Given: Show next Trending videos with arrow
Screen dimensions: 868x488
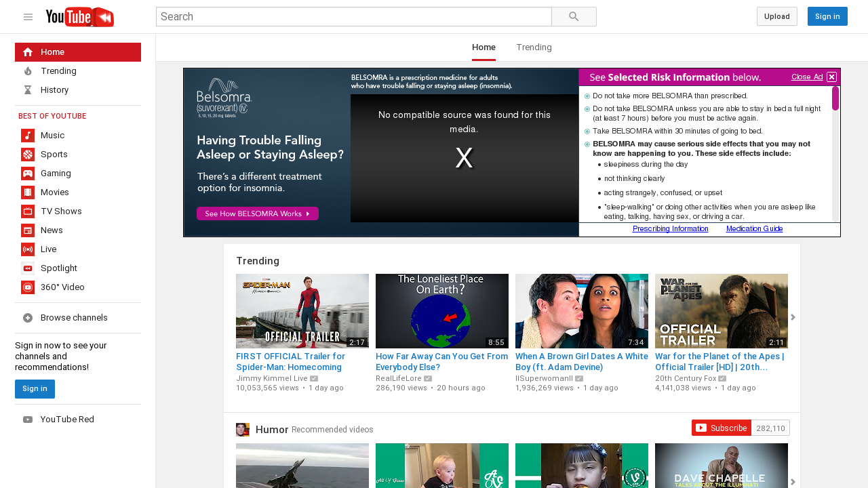Looking at the screenshot, I should point(793,317).
